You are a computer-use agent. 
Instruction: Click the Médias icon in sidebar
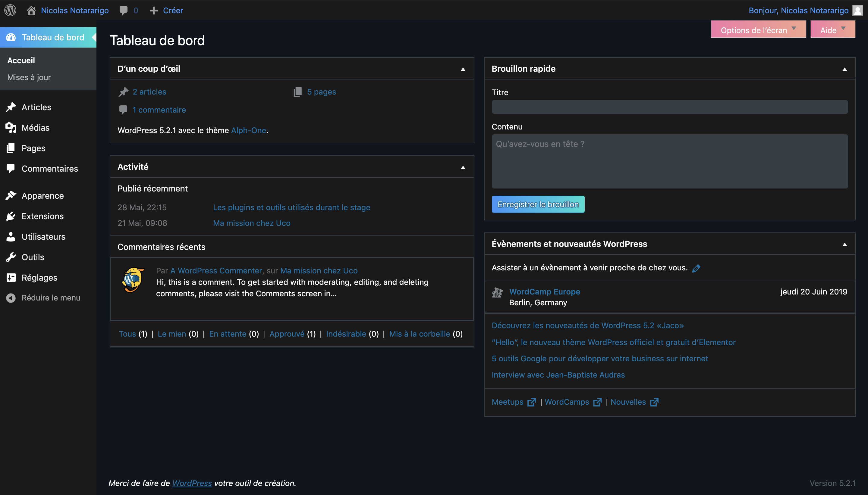(x=11, y=127)
